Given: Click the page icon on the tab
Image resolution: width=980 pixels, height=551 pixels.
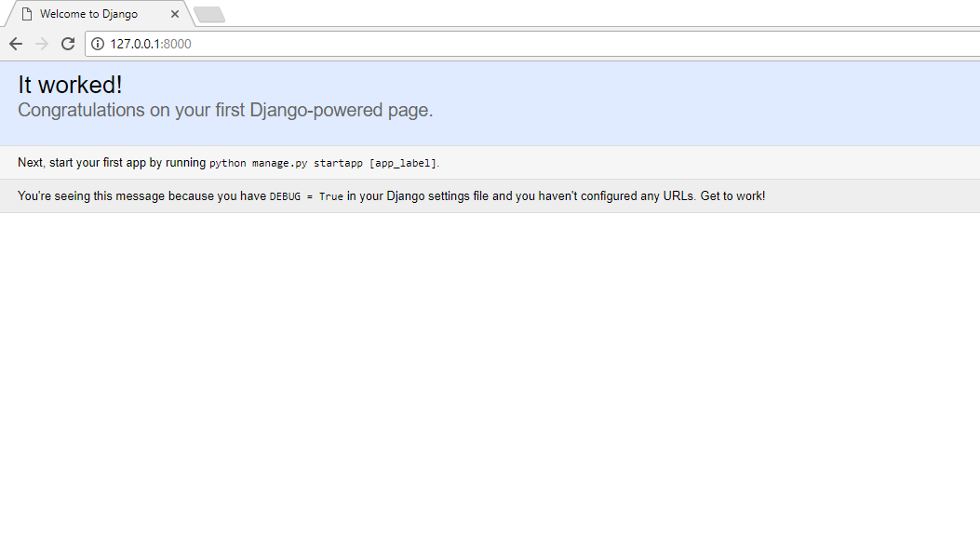Looking at the screenshot, I should [x=27, y=14].
